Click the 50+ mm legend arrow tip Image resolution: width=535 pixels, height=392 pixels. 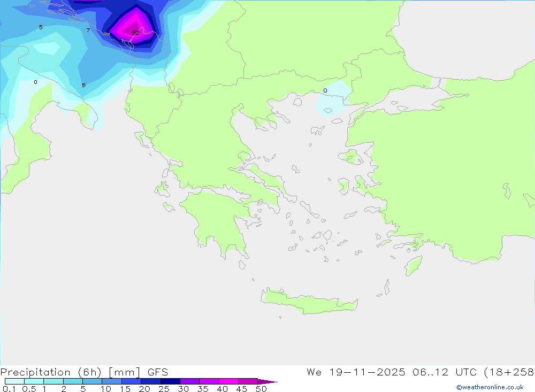pos(267,382)
